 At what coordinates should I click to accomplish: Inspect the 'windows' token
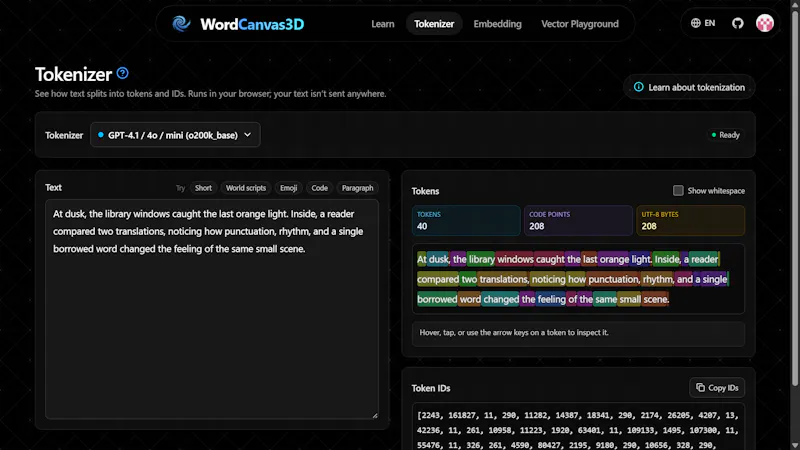[x=514, y=259]
